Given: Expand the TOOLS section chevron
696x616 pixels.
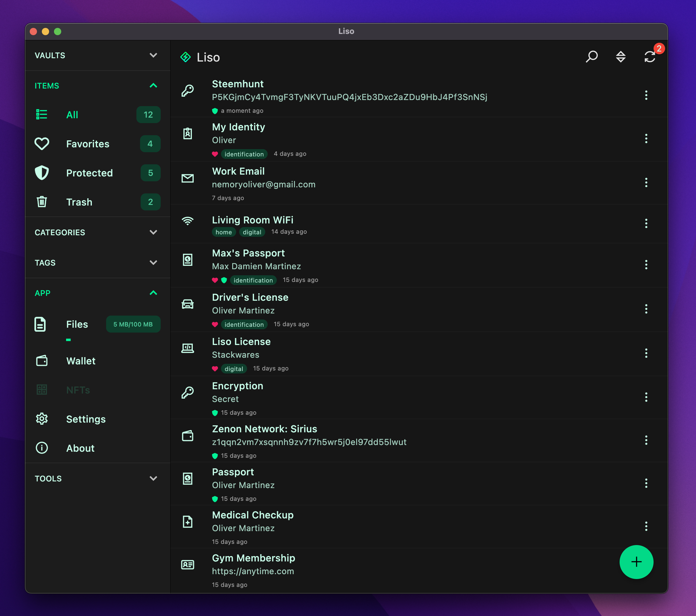Looking at the screenshot, I should tap(154, 478).
